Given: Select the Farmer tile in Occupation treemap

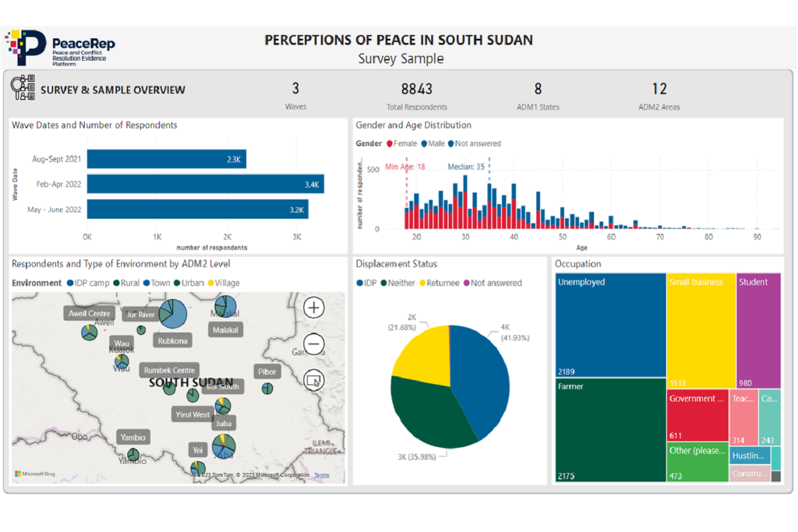Looking at the screenshot, I should [611, 430].
